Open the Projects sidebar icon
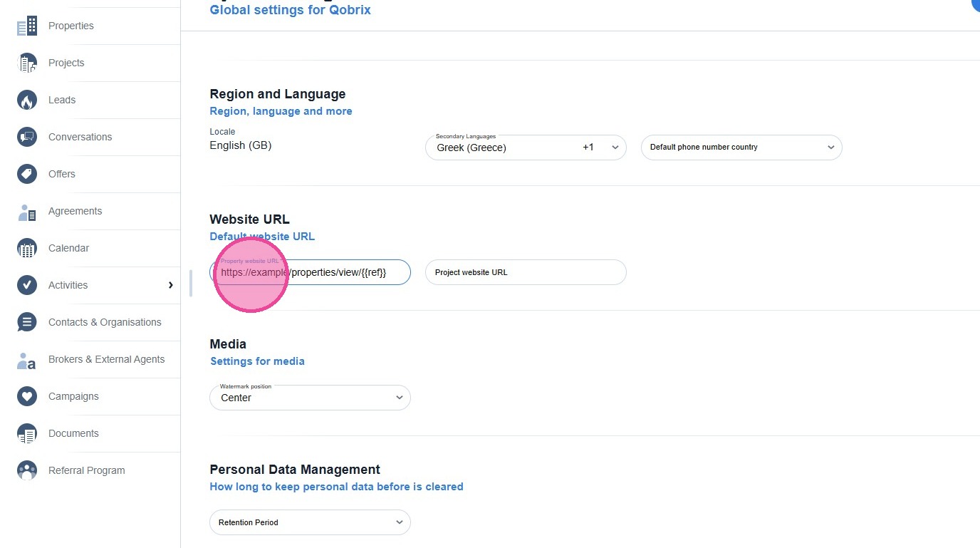 tap(27, 63)
